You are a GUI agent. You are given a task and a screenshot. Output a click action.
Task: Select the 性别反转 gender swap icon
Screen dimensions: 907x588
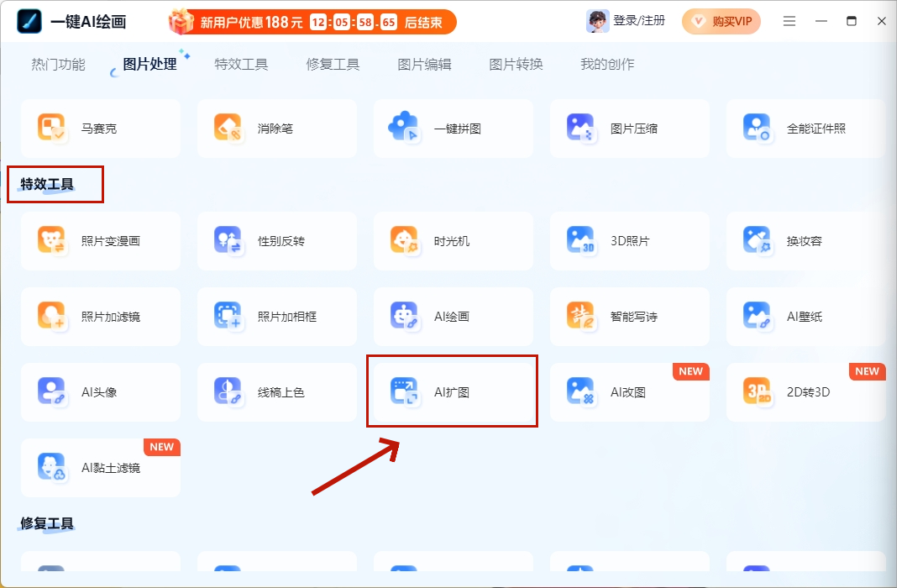coord(228,240)
